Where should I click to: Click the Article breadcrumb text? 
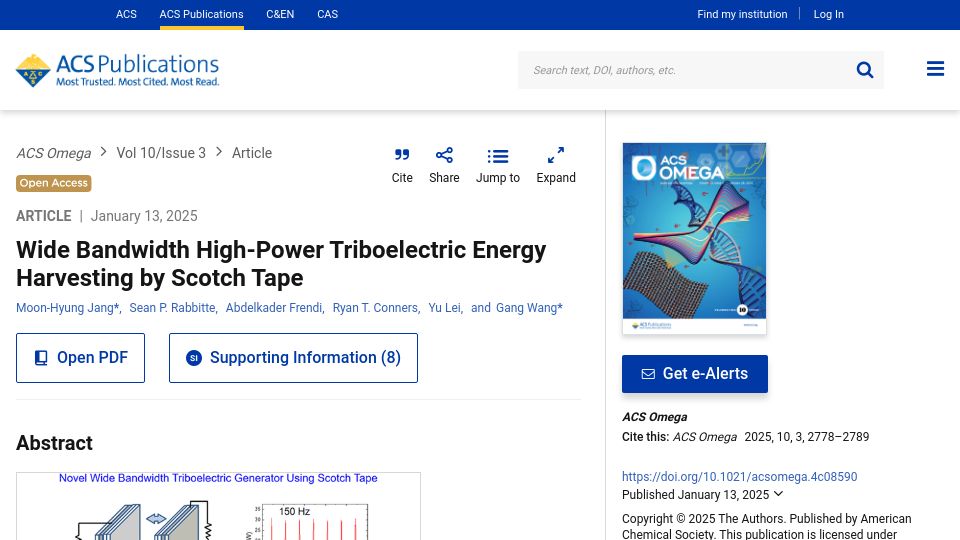(x=252, y=153)
